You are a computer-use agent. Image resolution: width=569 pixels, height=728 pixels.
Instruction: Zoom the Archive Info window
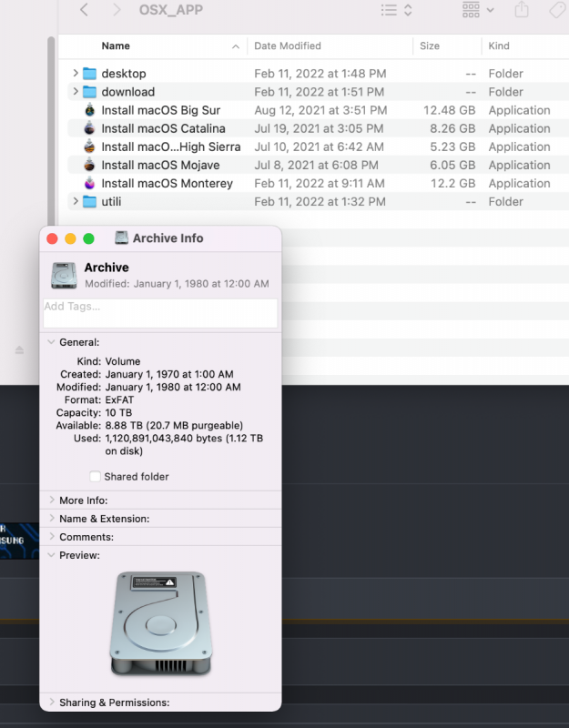[x=88, y=238]
